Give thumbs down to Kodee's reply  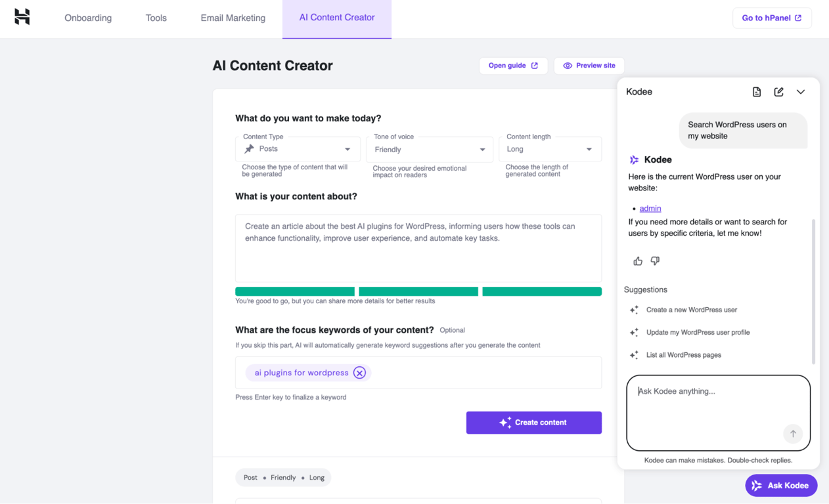tap(654, 261)
